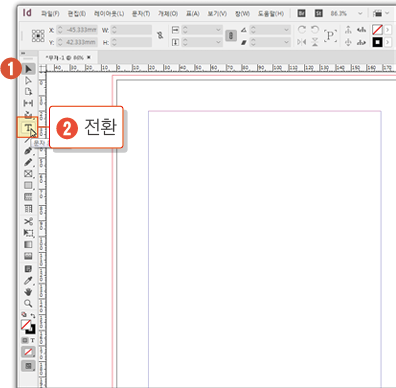Select the Content Collector tool

tap(28, 114)
